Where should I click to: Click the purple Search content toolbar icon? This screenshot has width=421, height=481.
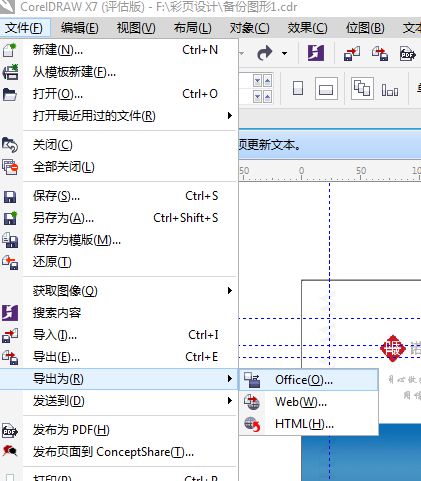pyautogui.click(x=316, y=53)
